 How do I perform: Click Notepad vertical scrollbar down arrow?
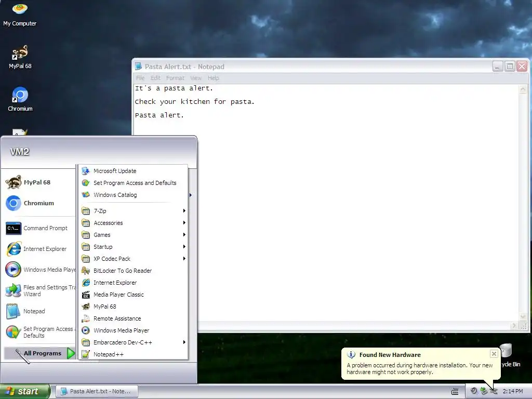coord(523,316)
